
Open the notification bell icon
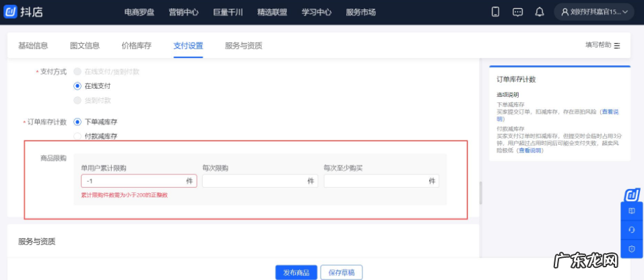pos(540,12)
